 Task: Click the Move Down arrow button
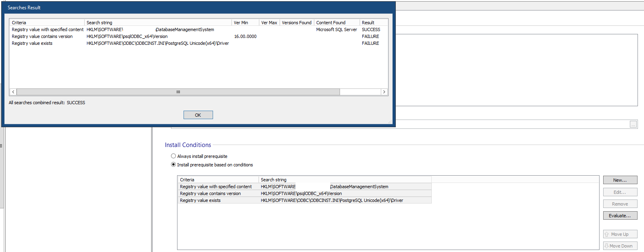click(x=620, y=246)
